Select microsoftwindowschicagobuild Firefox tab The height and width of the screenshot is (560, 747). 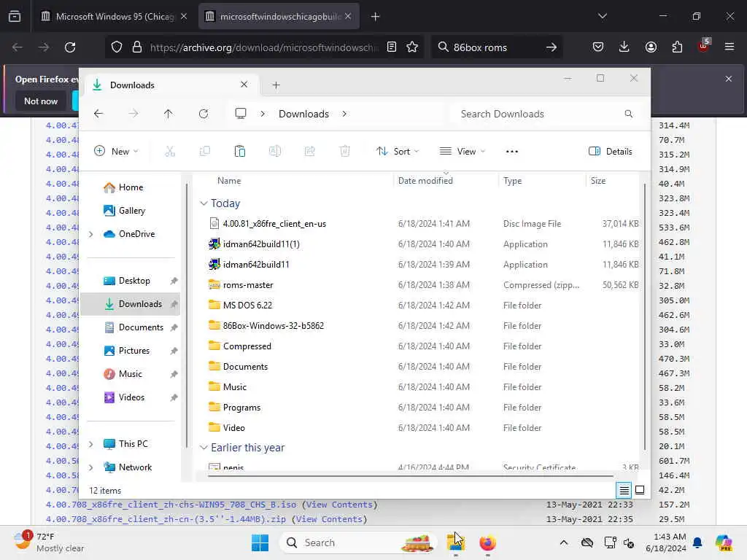click(279, 16)
